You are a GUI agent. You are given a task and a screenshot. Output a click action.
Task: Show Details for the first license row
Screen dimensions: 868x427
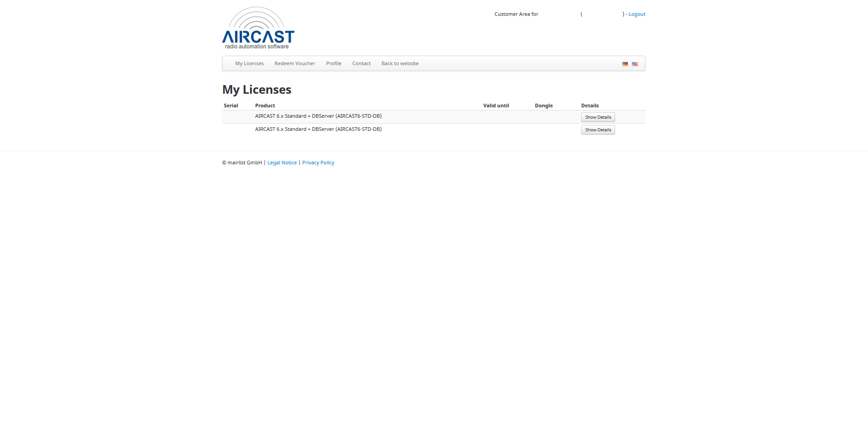tap(598, 117)
